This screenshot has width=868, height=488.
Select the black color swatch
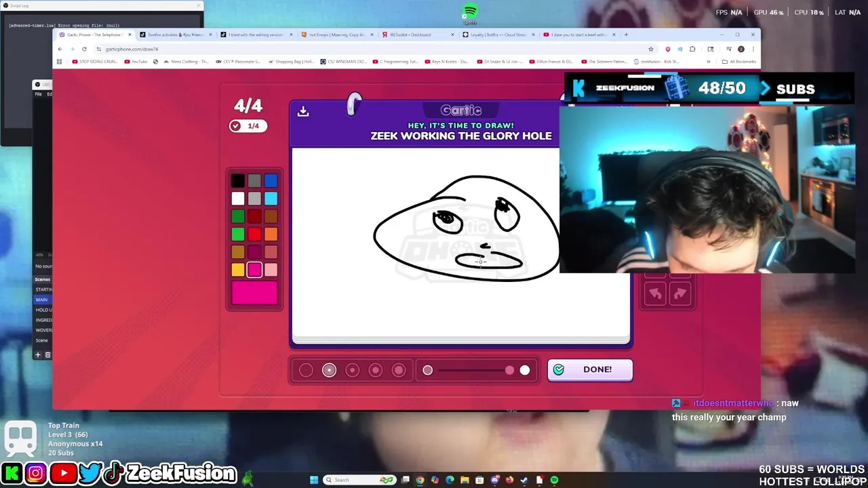click(x=237, y=180)
